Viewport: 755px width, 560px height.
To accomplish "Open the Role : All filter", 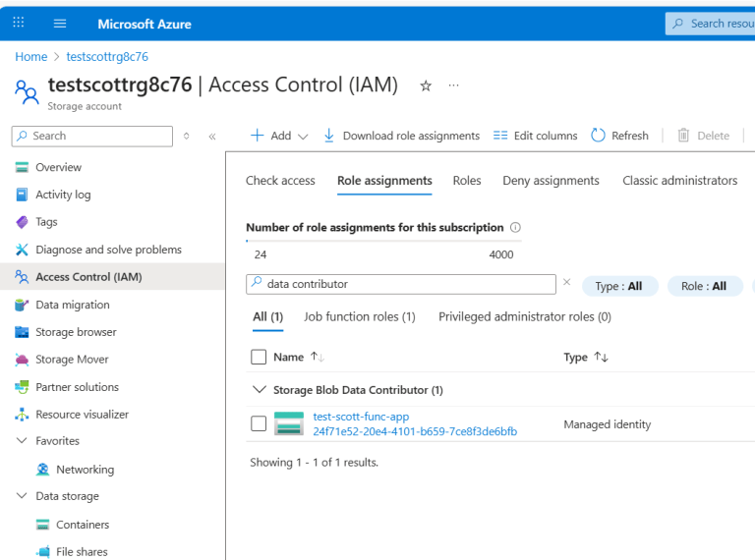I will coord(705,286).
